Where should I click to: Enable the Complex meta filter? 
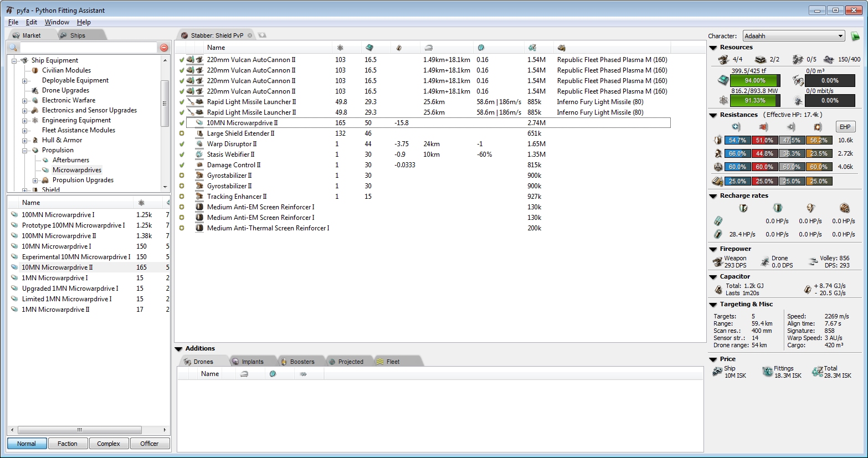tap(109, 444)
